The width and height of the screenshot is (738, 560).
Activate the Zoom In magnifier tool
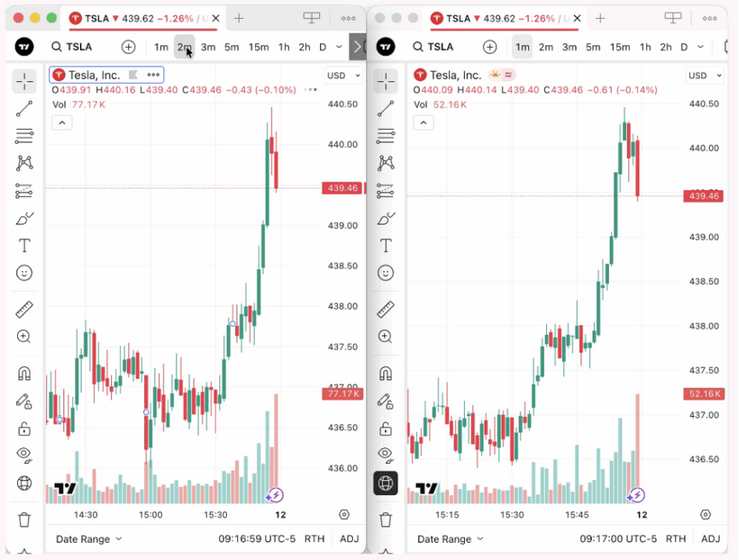(23, 336)
